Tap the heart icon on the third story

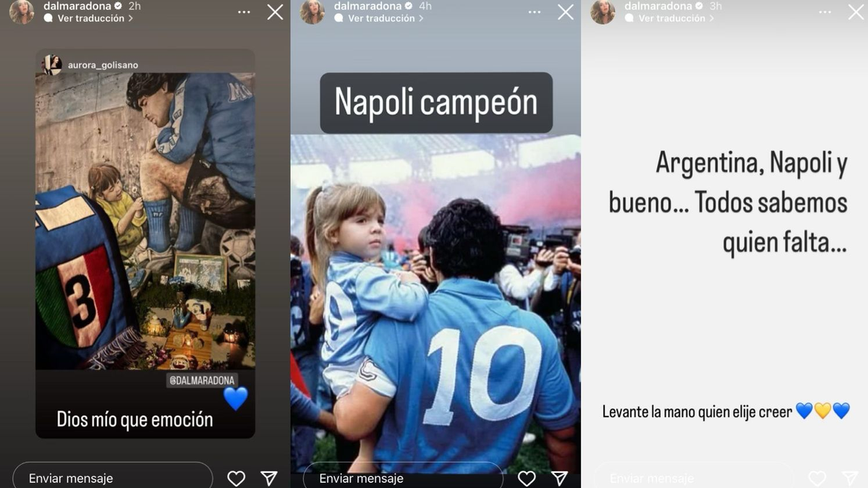pyautogui.click(x=817, y=478)
